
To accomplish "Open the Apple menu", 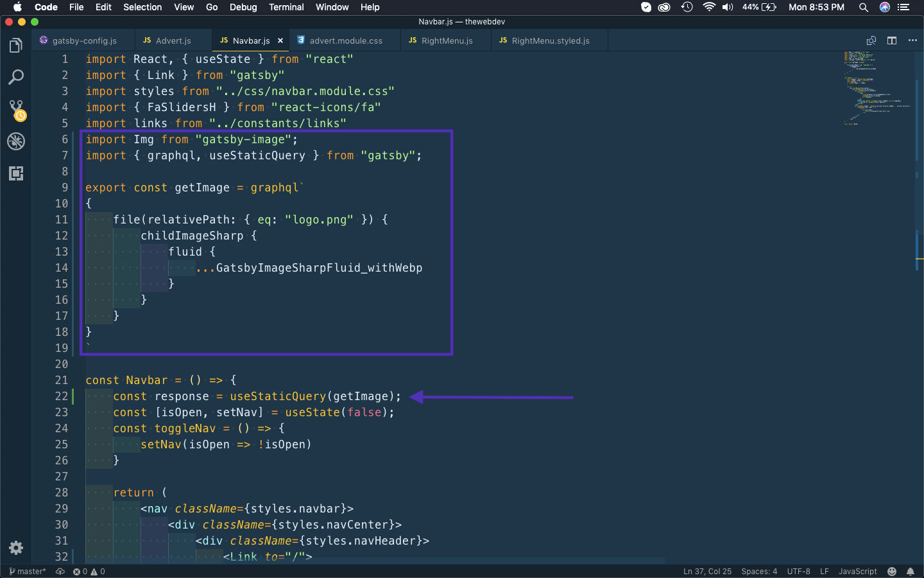I will tap(17, 7).
